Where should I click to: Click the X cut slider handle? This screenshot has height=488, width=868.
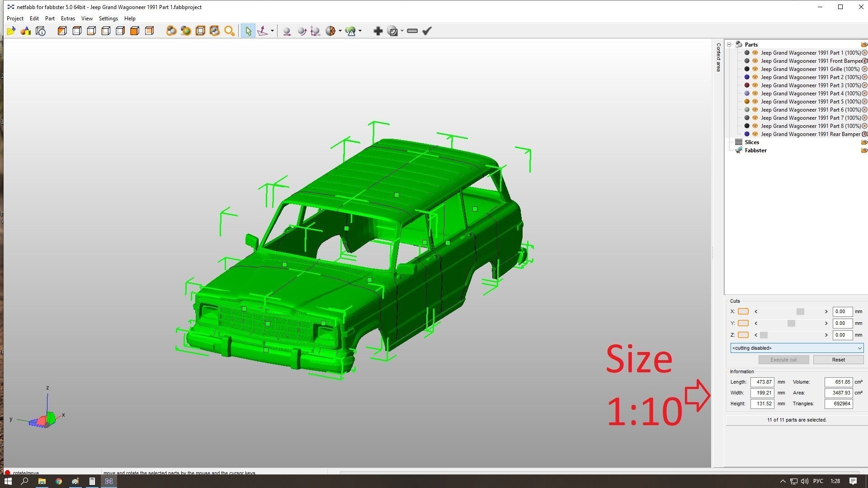point(800,311)
